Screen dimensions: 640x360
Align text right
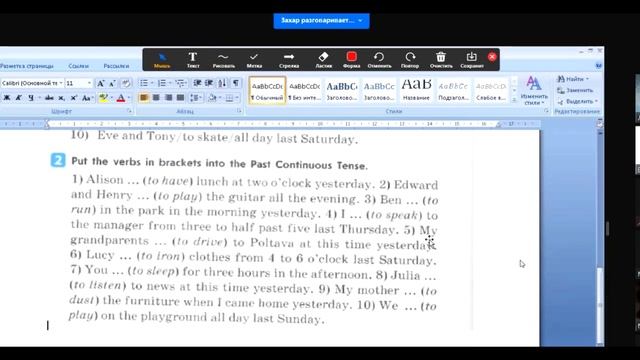(168, 98)
